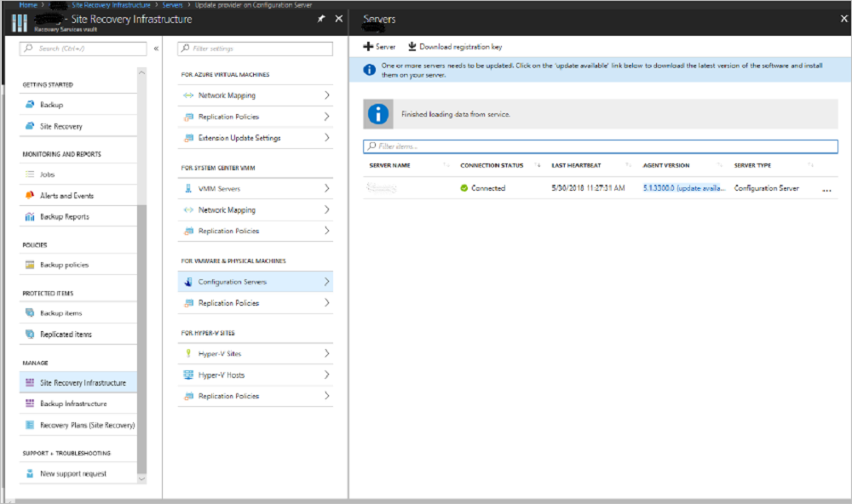Image resolution: width=852 pixels, height=504 pixels.
Task: Pin the Site Recovery Infrastructure blade
Action: tap(321, 18)
